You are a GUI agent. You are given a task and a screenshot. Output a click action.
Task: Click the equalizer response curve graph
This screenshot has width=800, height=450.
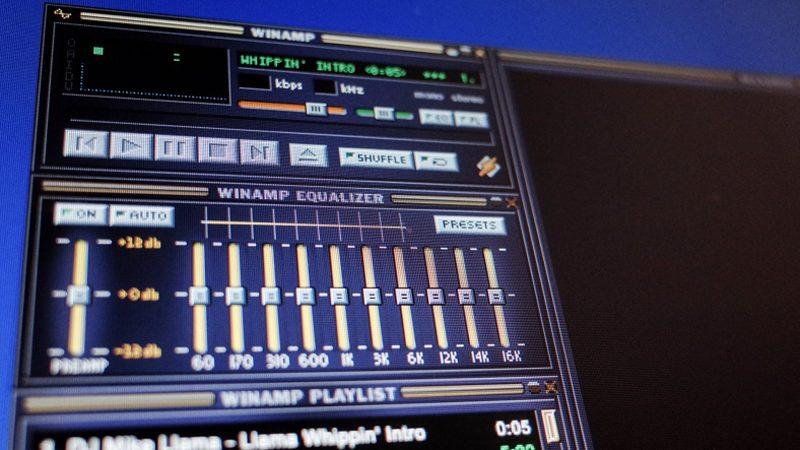pos(305,224)
